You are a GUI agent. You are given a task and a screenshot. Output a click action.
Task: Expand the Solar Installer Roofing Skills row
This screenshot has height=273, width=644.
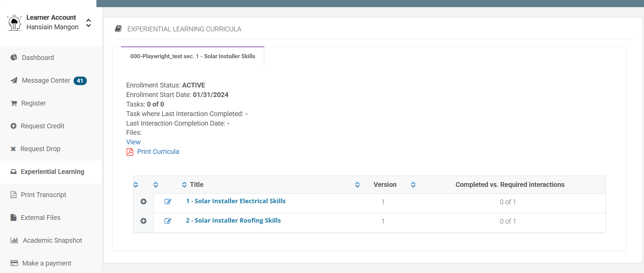tap(143, 221)
